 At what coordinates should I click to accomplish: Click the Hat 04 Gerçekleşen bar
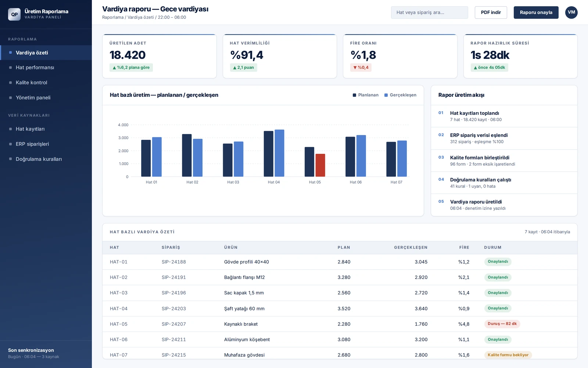tap(279, 153)
